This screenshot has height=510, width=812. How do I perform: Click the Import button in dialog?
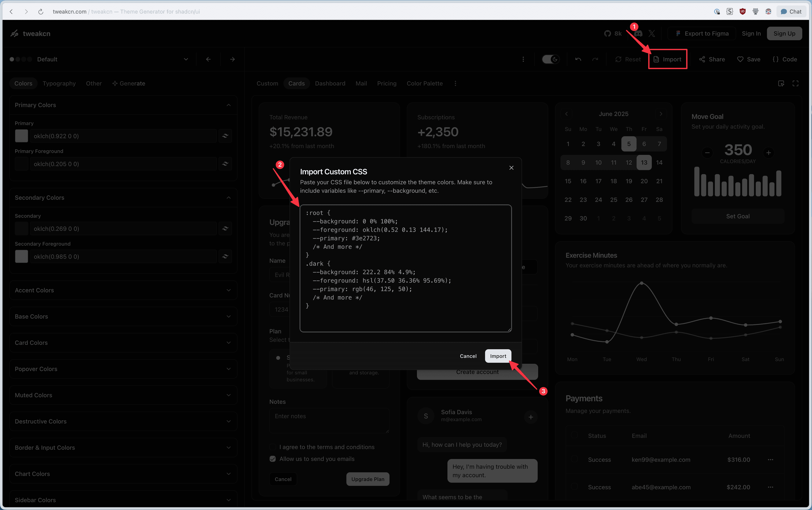498,356
